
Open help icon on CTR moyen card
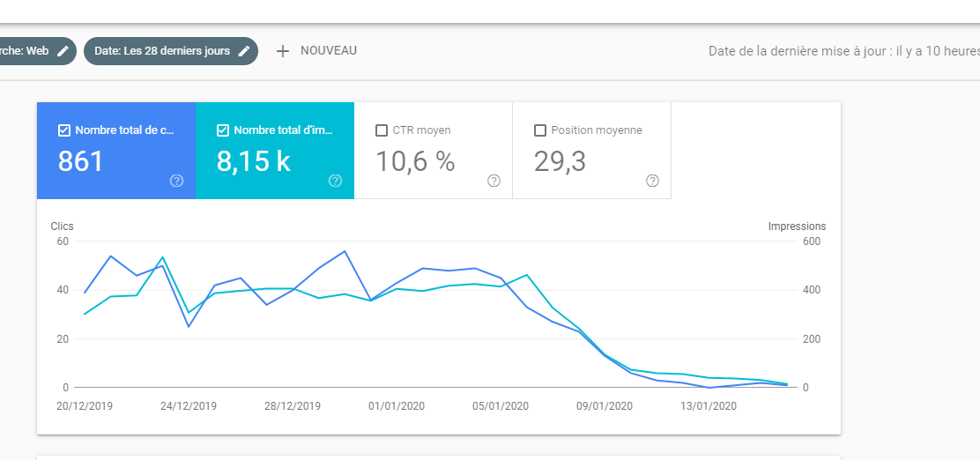tap(494, 181)
